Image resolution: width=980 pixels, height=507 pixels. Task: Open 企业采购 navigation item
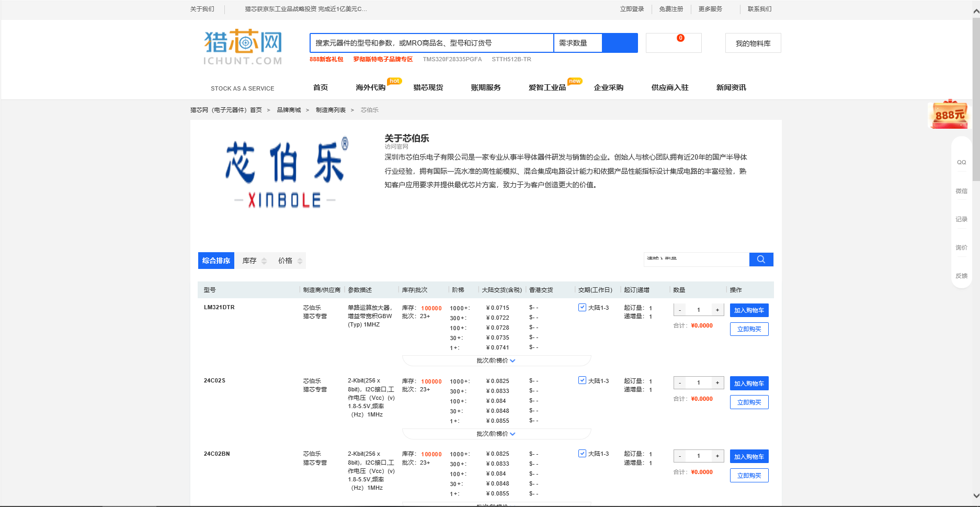[609, 87]
